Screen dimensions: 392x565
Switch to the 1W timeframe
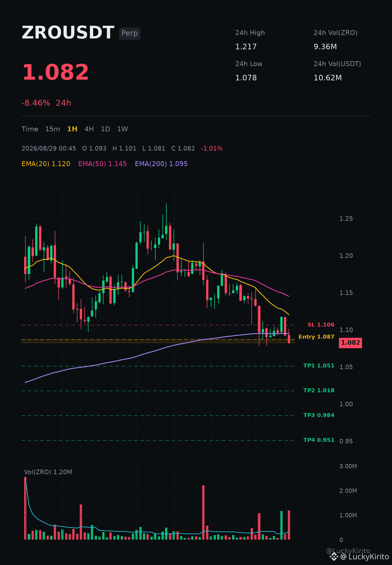tap(122, 129)
